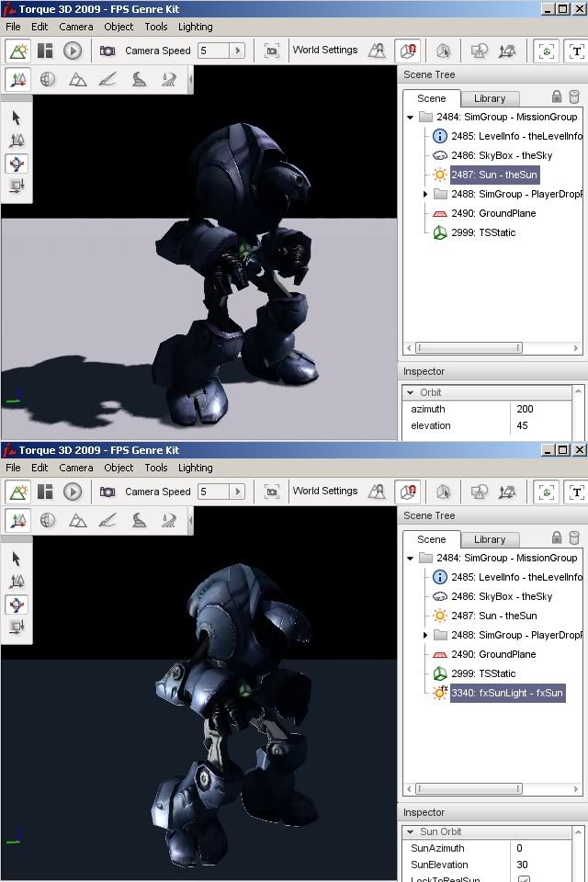Expand the PlayerDropPoints SimGroup in the top window
The width and height of the screenshot is (588, 882).
425,194
